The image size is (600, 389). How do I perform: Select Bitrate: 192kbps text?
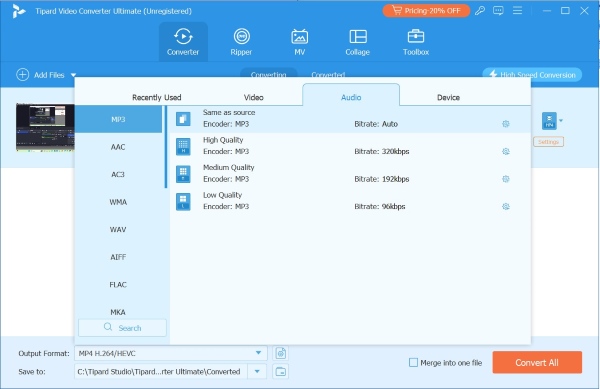tap(382, 179)
